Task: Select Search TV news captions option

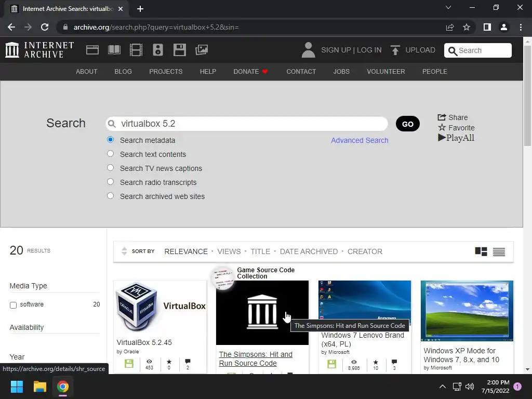Action: point(110,168)
